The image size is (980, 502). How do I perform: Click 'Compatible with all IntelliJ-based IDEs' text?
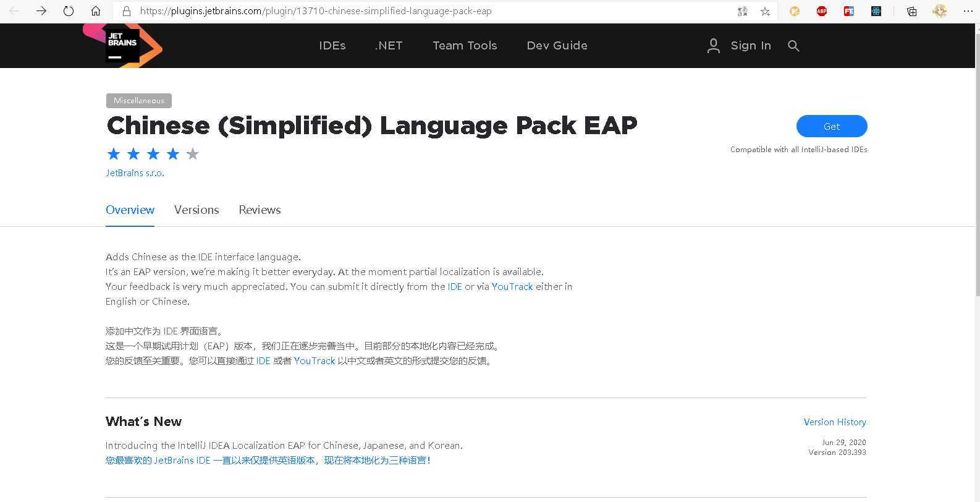(799, 150)
